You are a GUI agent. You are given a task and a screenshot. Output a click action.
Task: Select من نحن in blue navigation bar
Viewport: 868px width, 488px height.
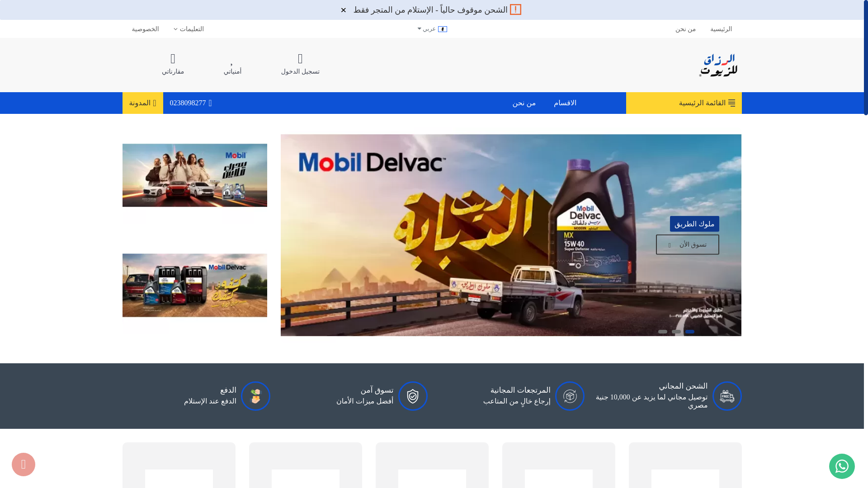click(x=524, y=103)
